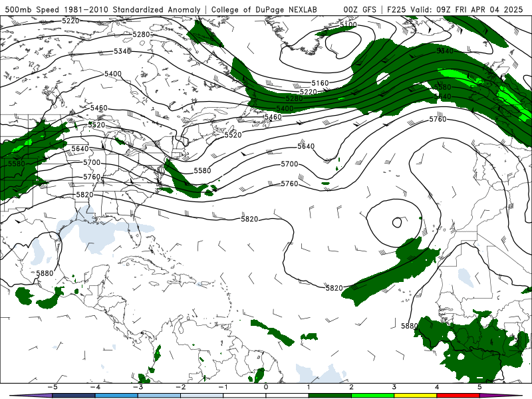532x399 pixels.
Task: Click the dark green 1 to 2 colorbar segment
Action: pyautogui.click(x=330, y=396)
